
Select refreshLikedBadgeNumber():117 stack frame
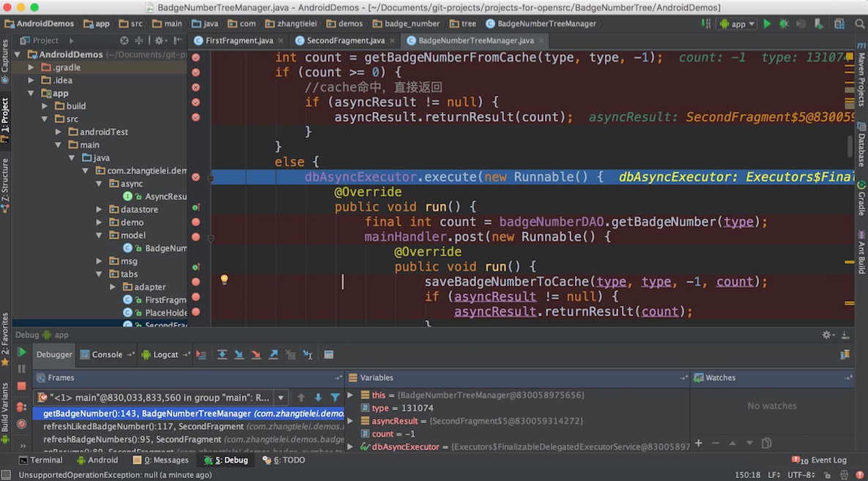click(188, 427)
